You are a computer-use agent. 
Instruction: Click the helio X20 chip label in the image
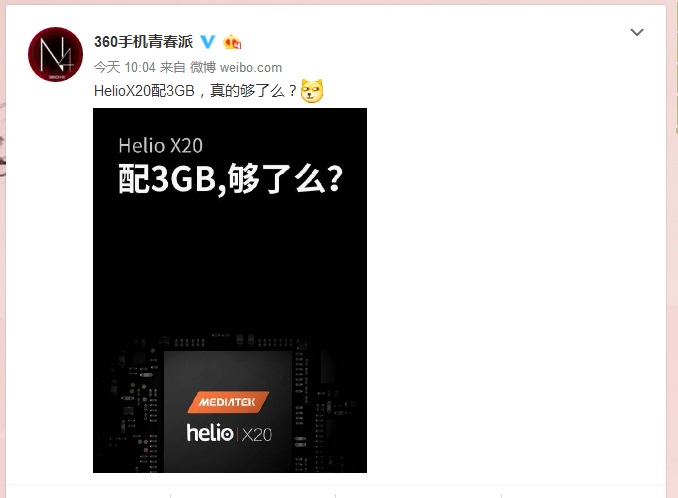pos(229,433)
